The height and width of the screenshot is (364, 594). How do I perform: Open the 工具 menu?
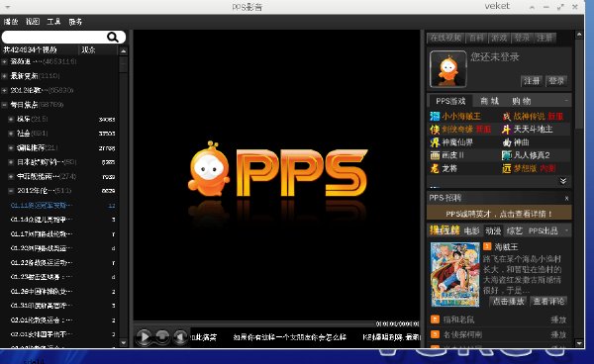point(53,22)
